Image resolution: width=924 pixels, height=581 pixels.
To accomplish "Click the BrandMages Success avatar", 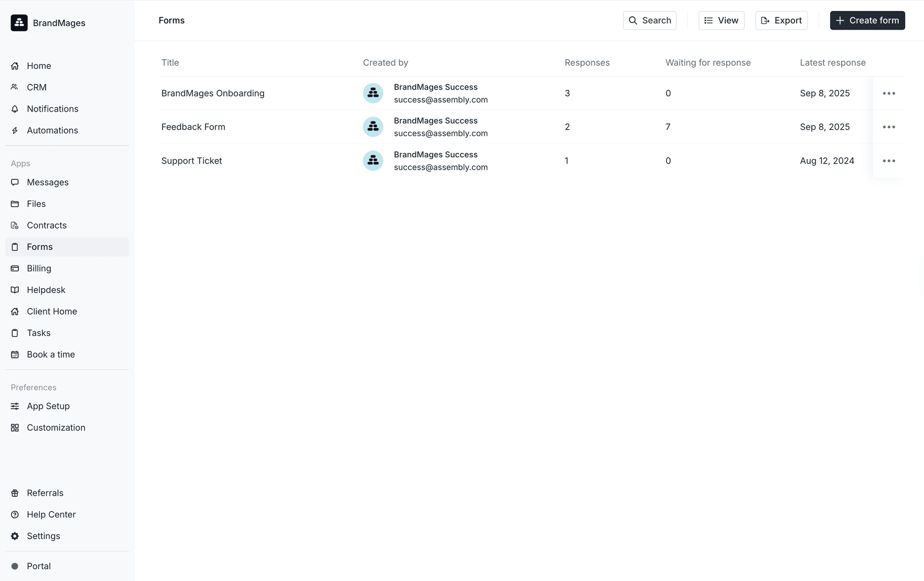I will tap(373, 93).
